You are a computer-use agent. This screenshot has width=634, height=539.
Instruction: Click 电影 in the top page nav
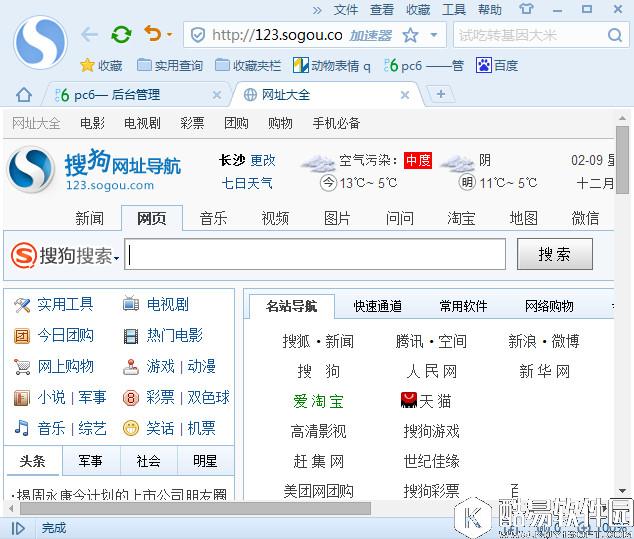(x=92, y=123)
